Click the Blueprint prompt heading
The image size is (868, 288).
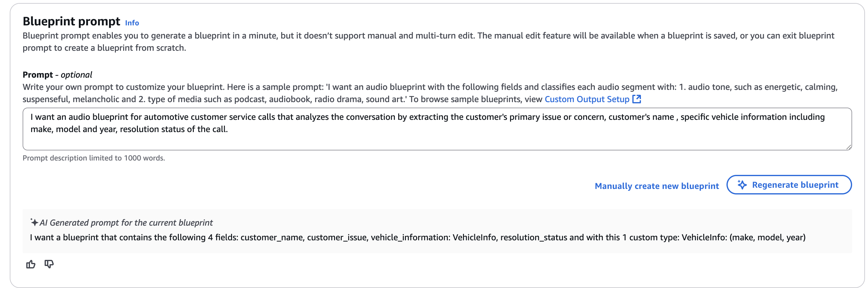71,21
